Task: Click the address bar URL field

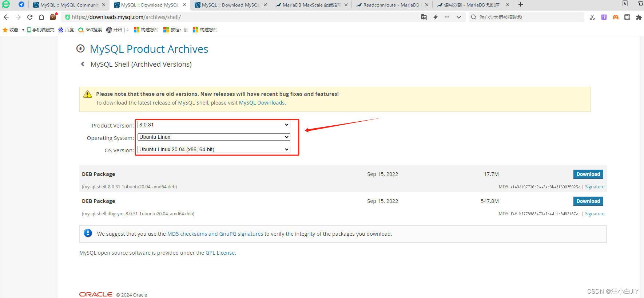Action: pyautogui.click(x=240, y=17)
